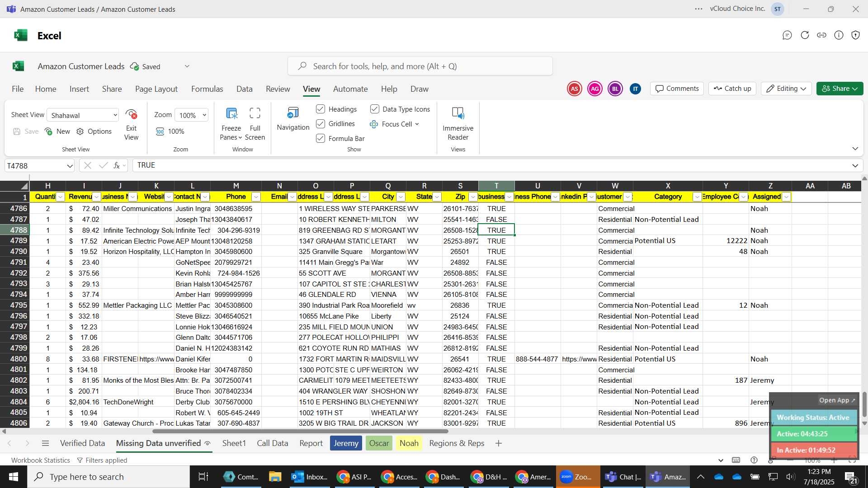Open the File menu

18,89
